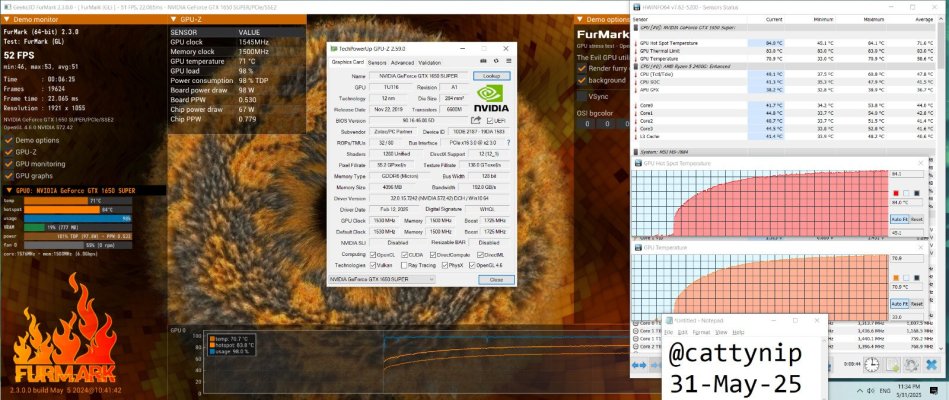
Task: Collapse the Demo options panel
Action: 580,19
